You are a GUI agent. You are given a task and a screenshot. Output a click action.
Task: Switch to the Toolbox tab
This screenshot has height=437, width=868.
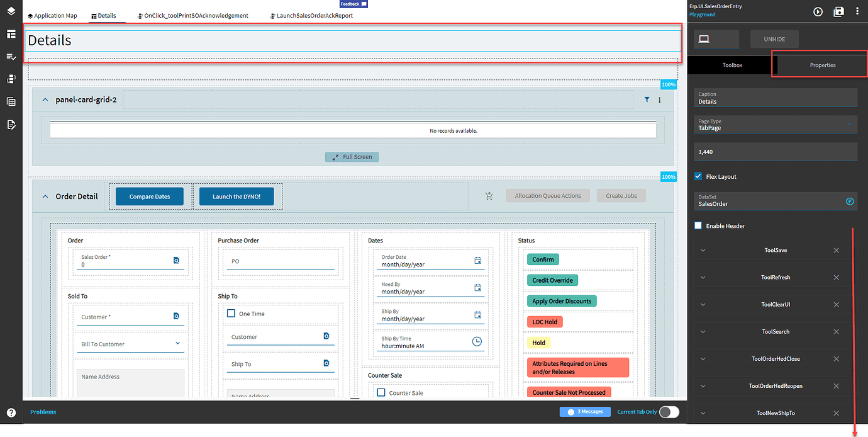point(732,65)
